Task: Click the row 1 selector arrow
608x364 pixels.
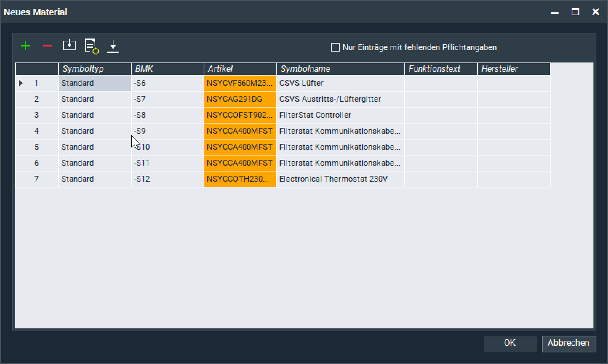Action: [x=21, y=83]
